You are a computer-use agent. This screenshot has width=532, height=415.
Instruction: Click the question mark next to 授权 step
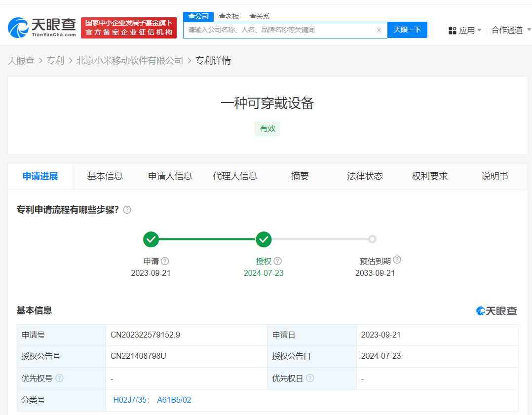(277, 261)
